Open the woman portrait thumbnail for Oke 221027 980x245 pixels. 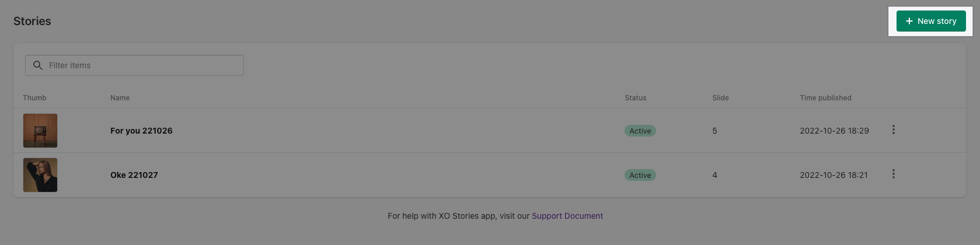40,175
